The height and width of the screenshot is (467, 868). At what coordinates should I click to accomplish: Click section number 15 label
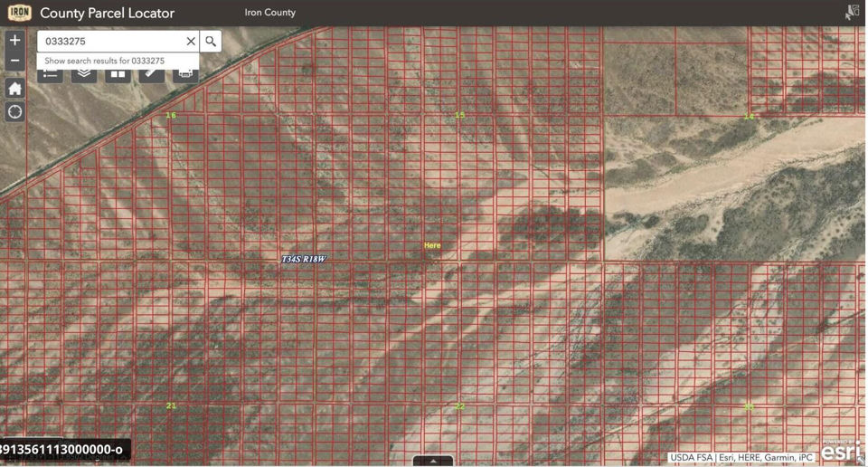tap(459, 115)
